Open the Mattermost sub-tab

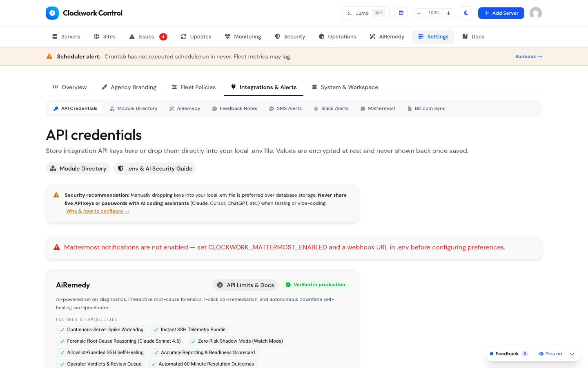pos(378,108)
